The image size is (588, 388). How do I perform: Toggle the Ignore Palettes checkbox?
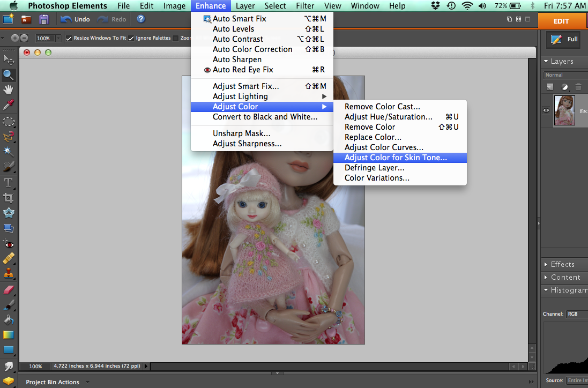click(131, 39)
